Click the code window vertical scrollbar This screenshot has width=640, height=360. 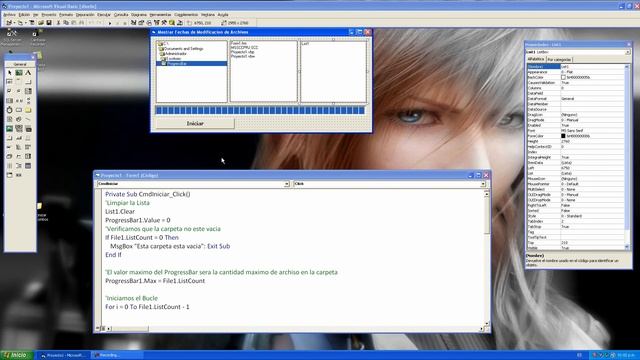click(x=487, y=258)
